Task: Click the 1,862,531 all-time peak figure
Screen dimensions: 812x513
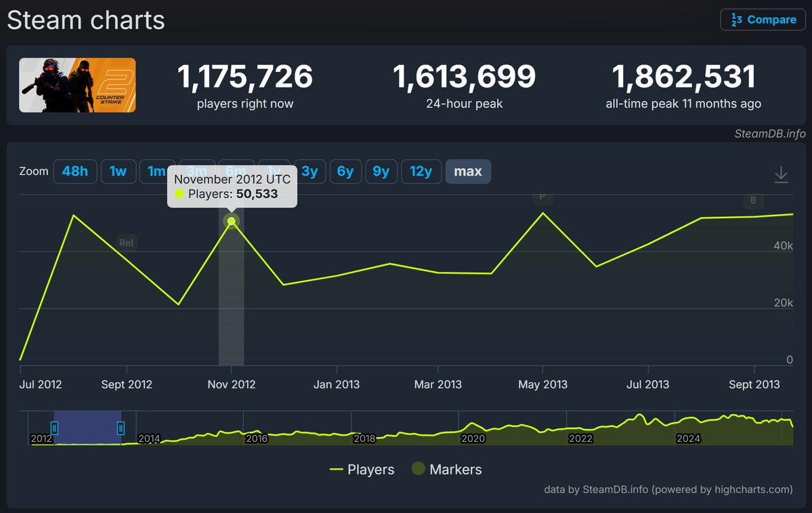Action: (683, 77)
